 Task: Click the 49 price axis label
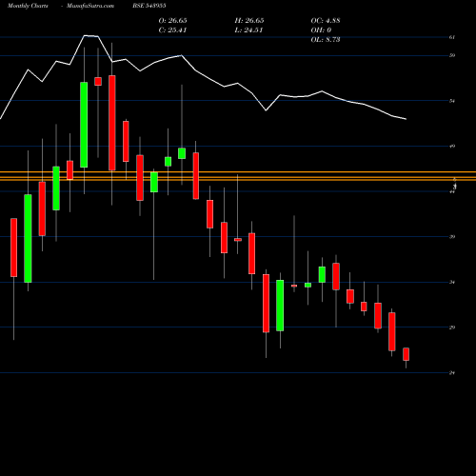pyautogui.click(x=452, y=147)
